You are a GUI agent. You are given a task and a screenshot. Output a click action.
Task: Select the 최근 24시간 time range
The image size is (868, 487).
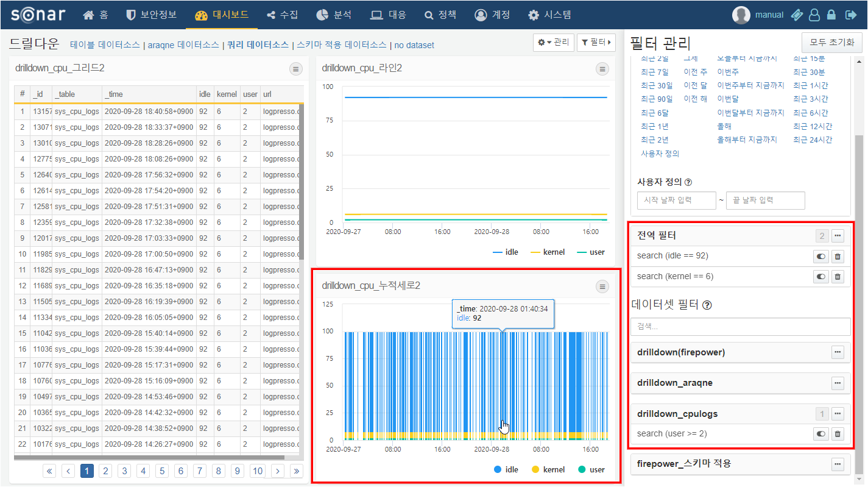pyautogui.click(x=813, y=140)
